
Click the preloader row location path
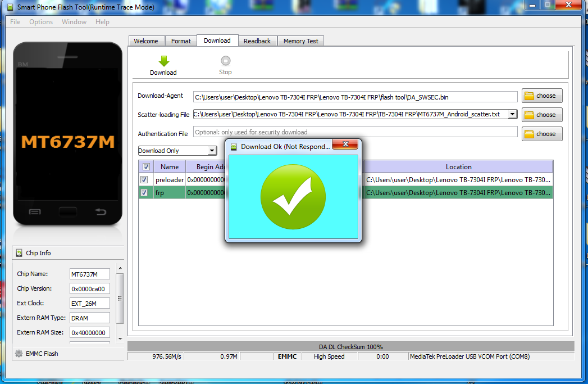pos(458,180)
